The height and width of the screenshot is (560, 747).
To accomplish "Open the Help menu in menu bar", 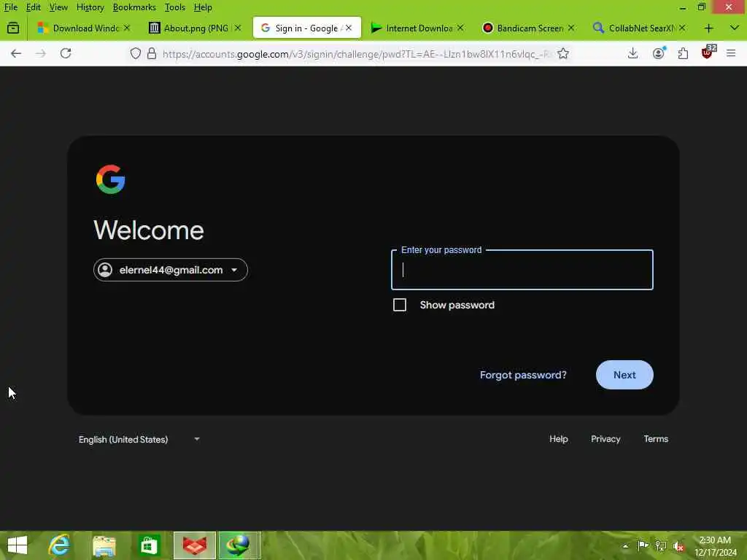I will pos(203,7).
